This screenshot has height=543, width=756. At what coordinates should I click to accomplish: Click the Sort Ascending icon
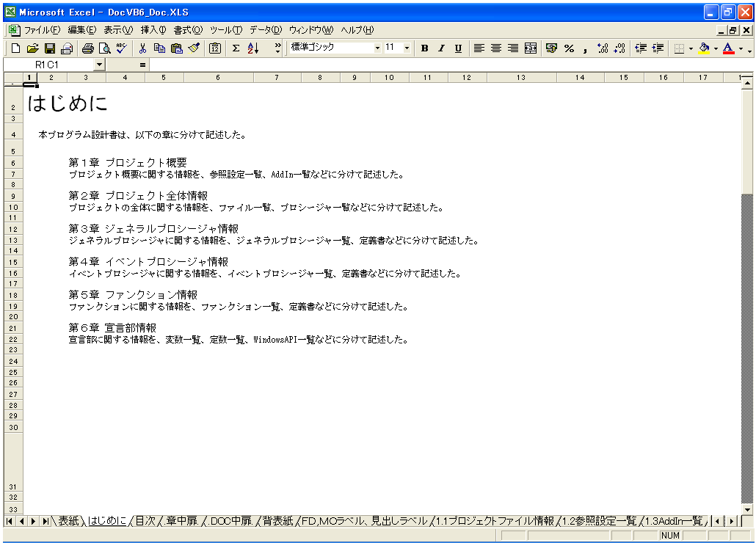point(254,48)
